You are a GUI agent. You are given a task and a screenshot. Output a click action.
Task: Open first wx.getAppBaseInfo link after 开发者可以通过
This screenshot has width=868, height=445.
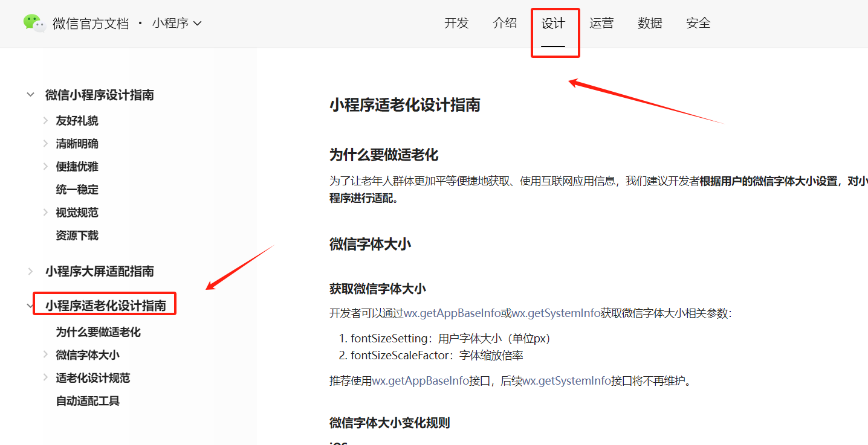click(452, 313)
